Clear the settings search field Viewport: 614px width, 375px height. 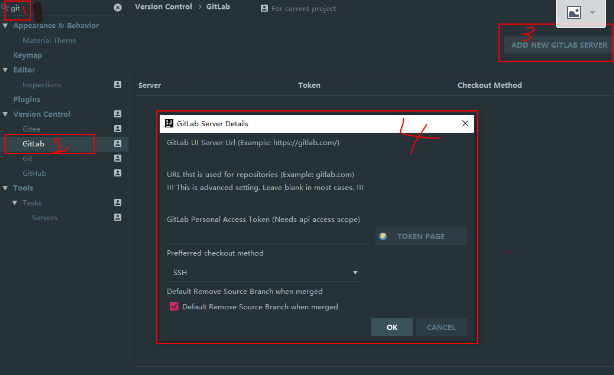click(x=117, y=7)
